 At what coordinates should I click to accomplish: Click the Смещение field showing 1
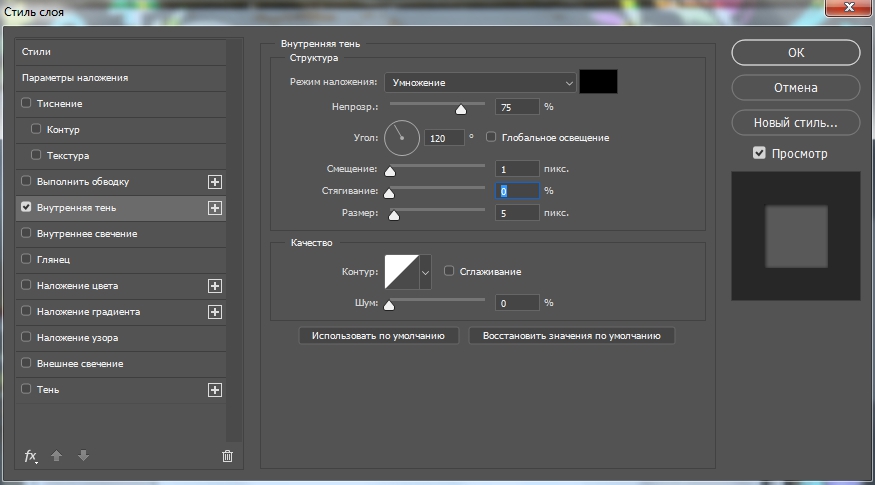(517, 169)
